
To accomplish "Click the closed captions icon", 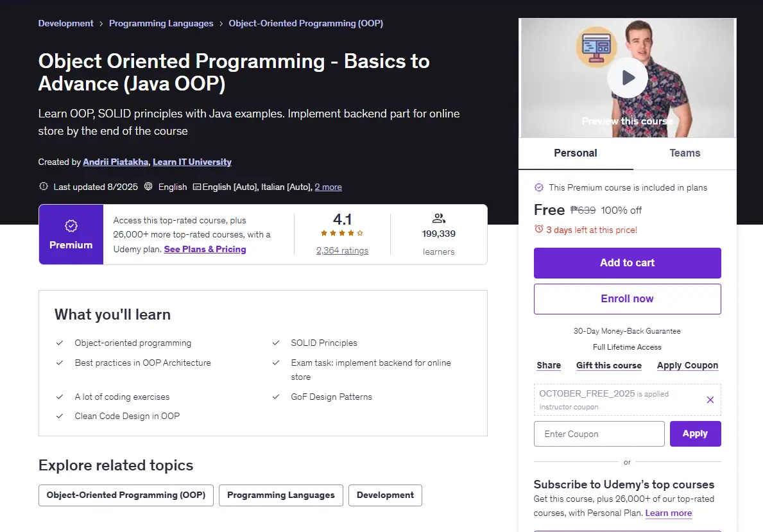I will pyautogui.click(x=196, y=187).
